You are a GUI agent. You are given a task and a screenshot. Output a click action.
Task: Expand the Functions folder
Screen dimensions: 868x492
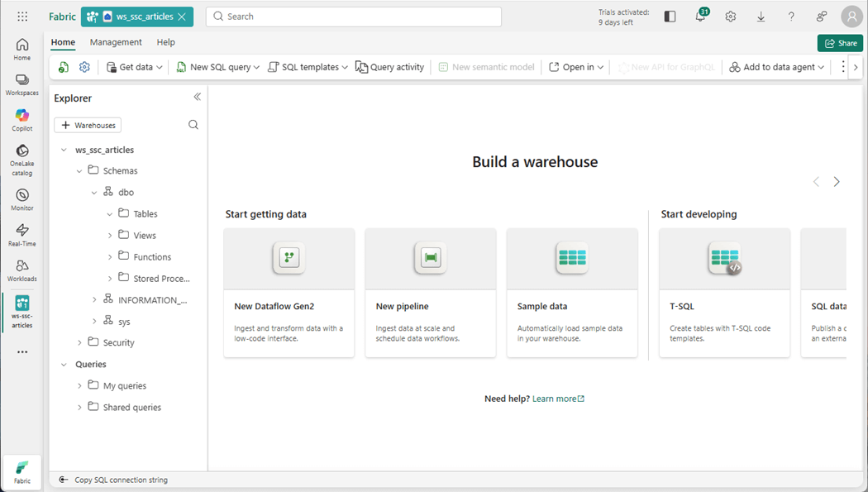110,257
